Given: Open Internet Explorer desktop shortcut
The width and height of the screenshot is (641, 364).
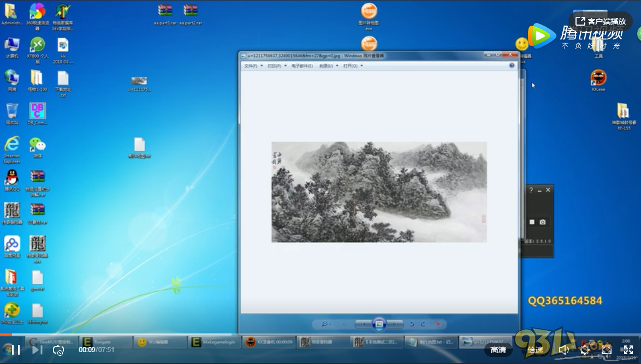Looking at the screenshot, I should 11,150.
